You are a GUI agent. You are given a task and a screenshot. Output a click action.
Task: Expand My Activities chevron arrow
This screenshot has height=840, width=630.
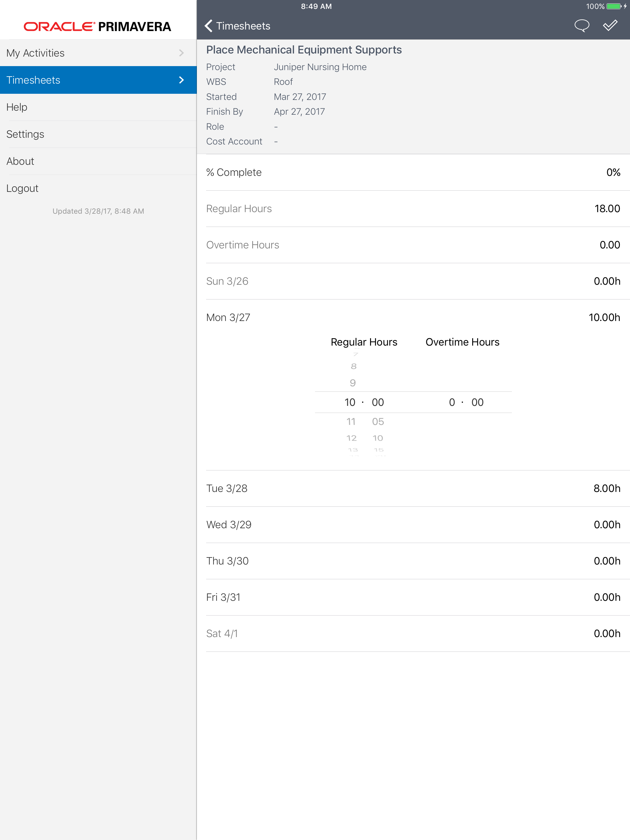[x=181, y=53]
